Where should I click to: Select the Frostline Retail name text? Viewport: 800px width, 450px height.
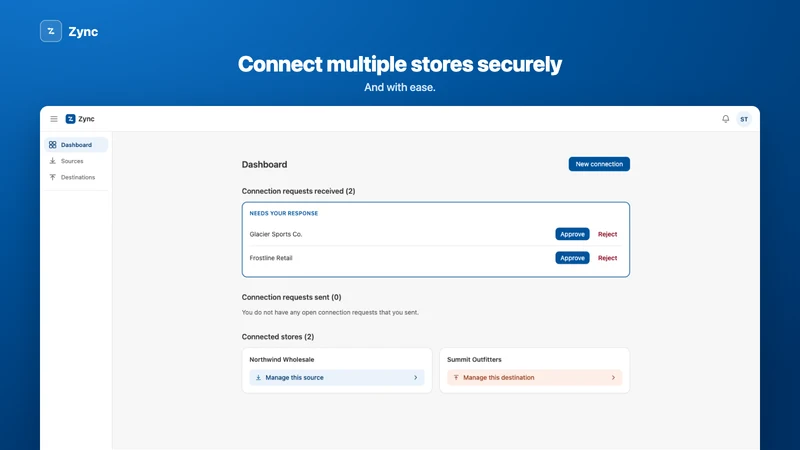(271, 258)
